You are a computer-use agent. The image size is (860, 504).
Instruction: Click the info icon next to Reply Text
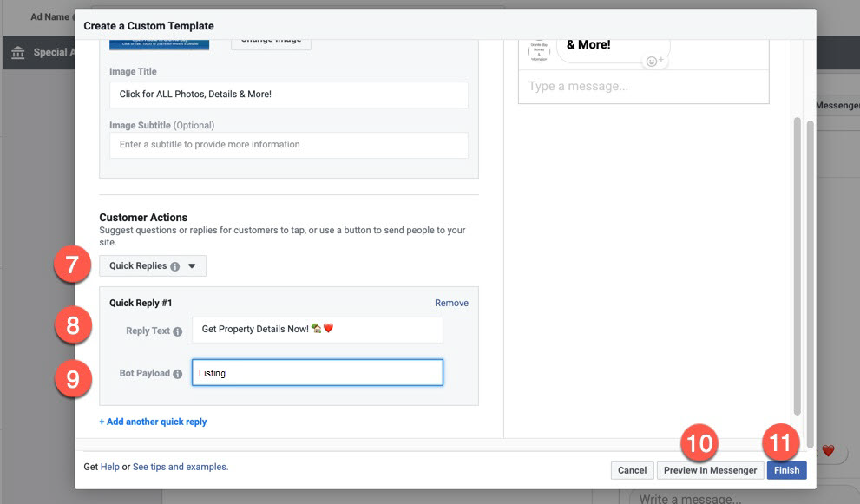point(178,331)
